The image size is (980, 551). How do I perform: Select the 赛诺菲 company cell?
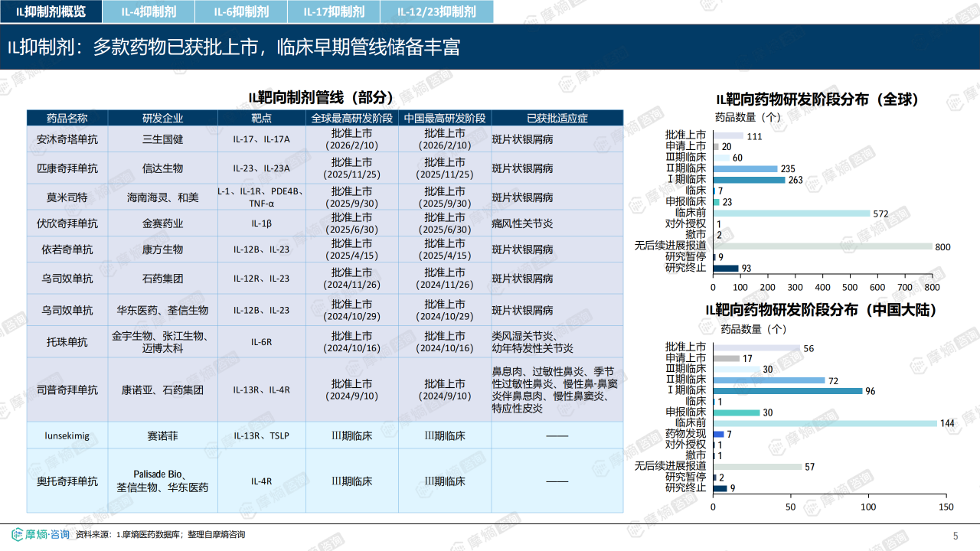pos(162,435)
